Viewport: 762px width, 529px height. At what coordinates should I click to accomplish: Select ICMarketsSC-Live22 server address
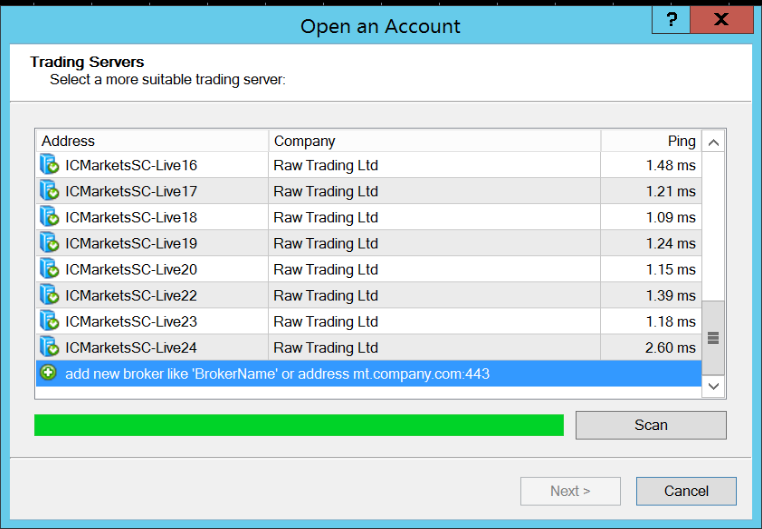[x=131, y=296]
